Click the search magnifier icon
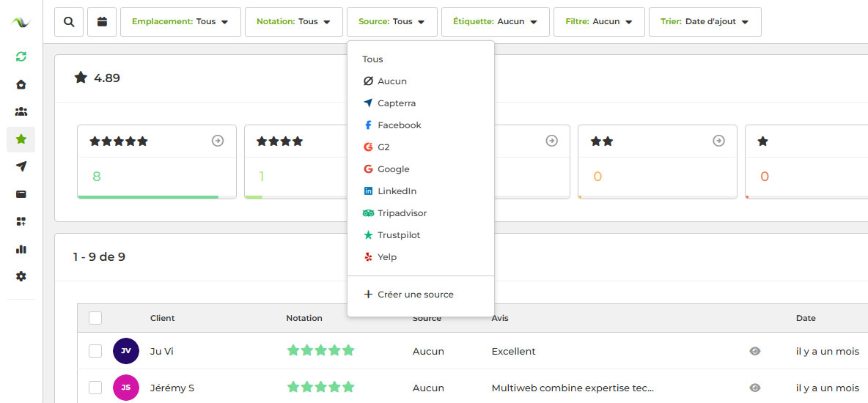The image size is (868, 403). (x=69, y=22)
